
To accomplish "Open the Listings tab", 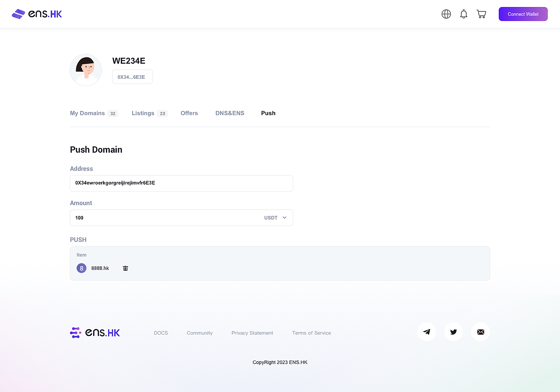I will tap(143, 113).
